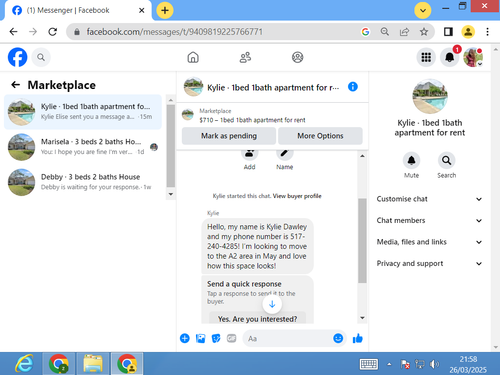Open the emoji picker in message box
500x375 pixels.
(x=338, y=338)
